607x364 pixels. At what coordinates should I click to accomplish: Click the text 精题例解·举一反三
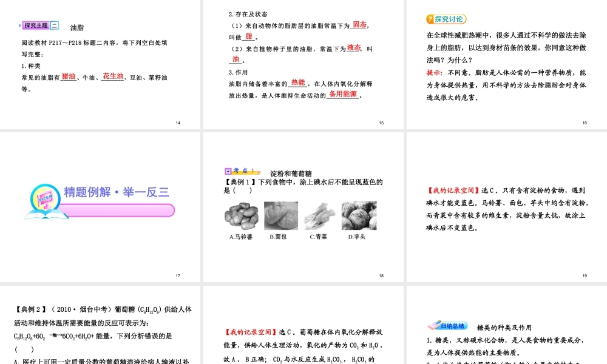coord(117,192)
